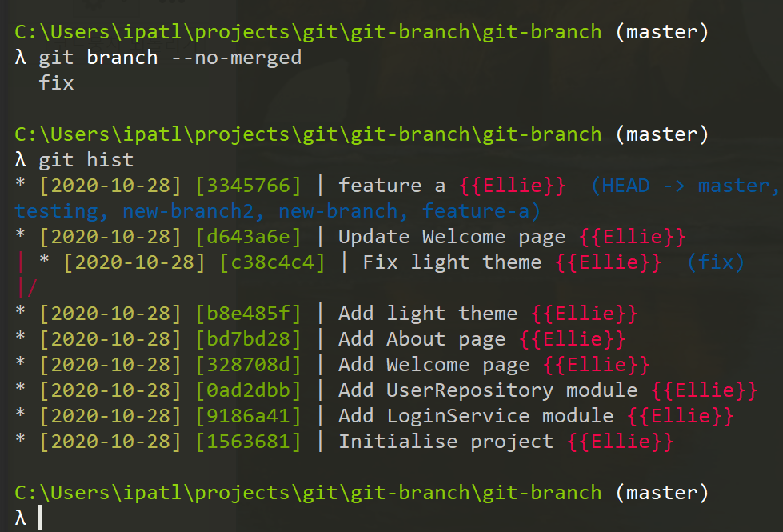
Task: Click the 'Add light theme' commit message
Action: 428,314
